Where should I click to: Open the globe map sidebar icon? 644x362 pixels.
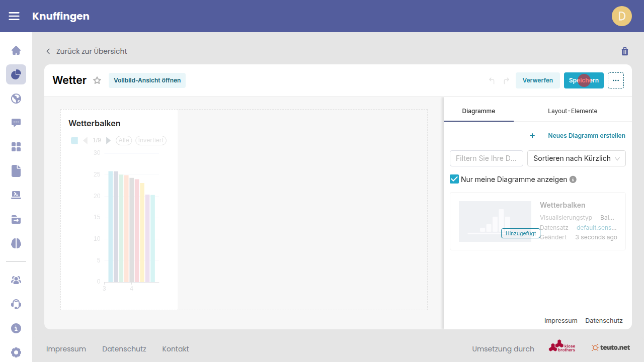(x=16, y=99)
